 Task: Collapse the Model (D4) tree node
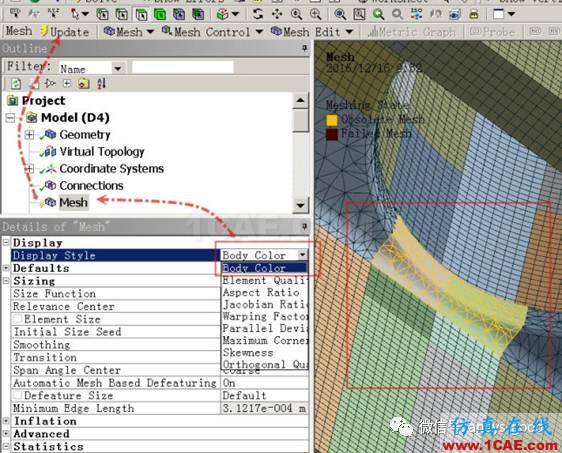point(11,118)
